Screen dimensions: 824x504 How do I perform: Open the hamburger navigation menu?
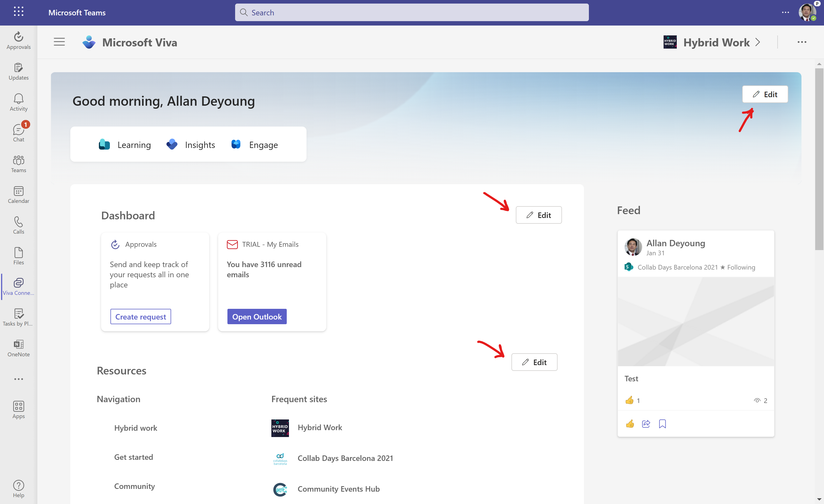click(x=59, y=42)
